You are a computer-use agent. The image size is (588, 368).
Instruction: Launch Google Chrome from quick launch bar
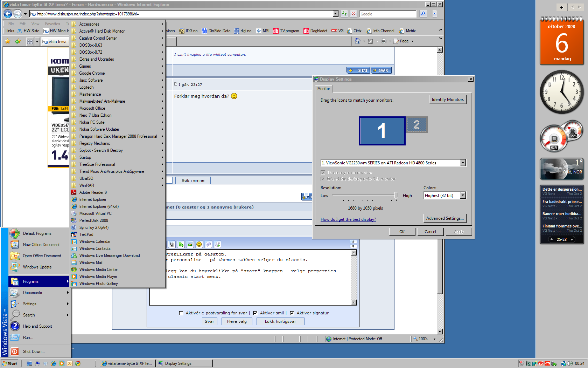coord(78,363)
